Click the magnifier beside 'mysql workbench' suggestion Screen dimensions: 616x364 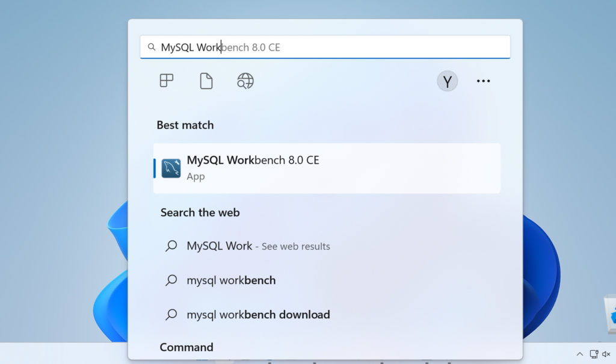(171, 280)
